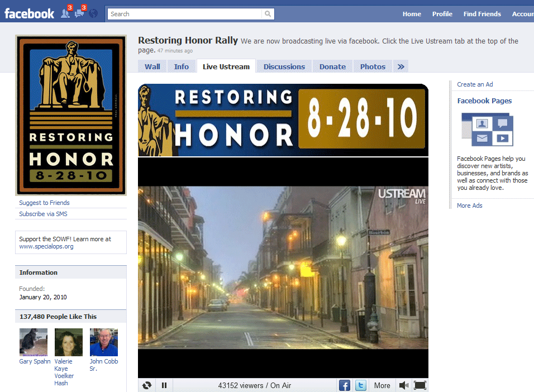
Task: Open the Info tab
Action: tap(181, 66)
